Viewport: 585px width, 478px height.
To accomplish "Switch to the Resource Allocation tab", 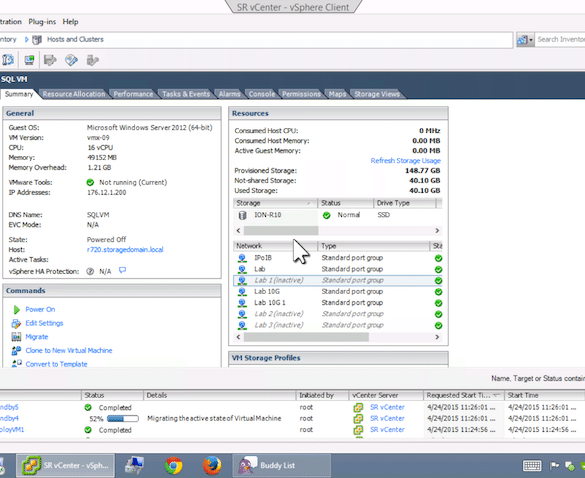I will [73, 94].
